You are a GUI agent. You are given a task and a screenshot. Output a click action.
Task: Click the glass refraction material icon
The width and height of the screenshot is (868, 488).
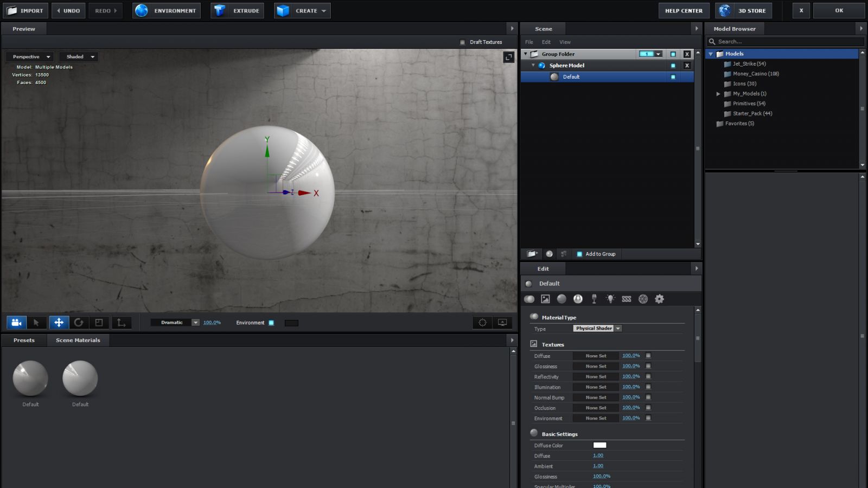pos(594,299)
